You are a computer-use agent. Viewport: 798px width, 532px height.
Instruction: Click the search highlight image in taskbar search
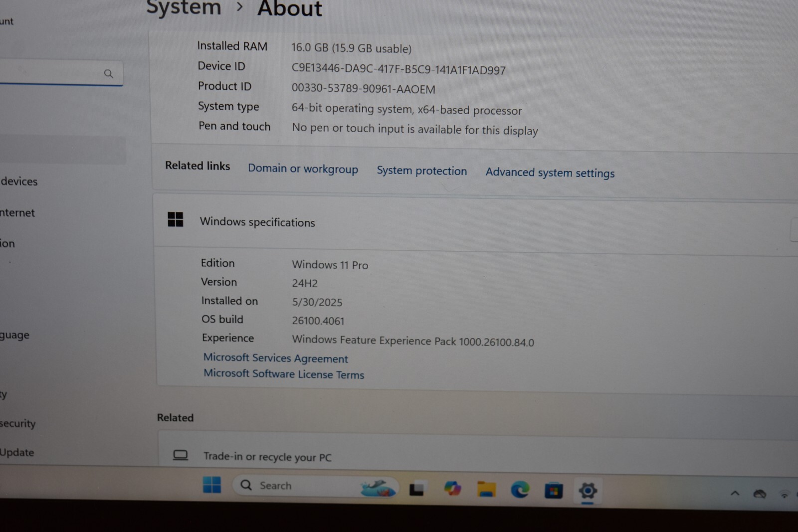(378, 488)
